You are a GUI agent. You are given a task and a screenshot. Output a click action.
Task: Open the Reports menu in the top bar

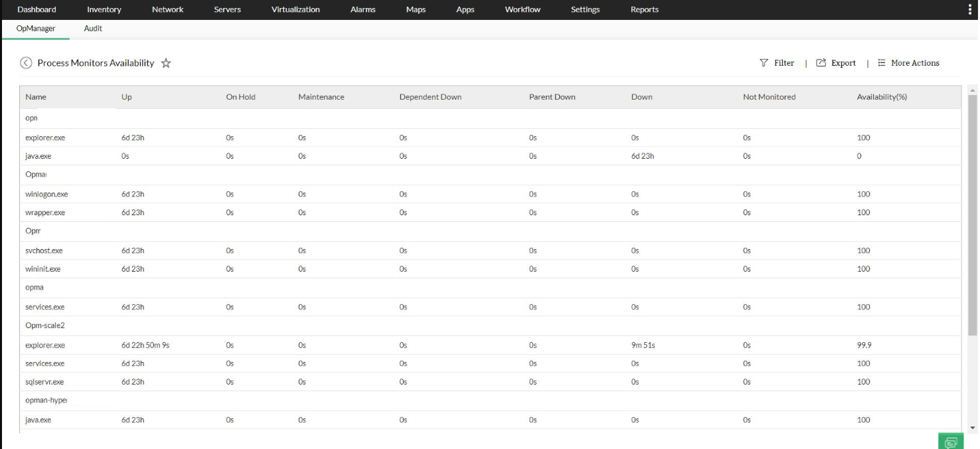pyautogui.click(x=643, y=9)
